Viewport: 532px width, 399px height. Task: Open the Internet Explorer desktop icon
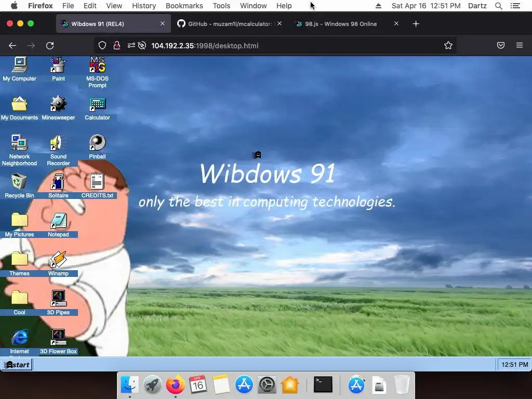(x=19, y=342)
